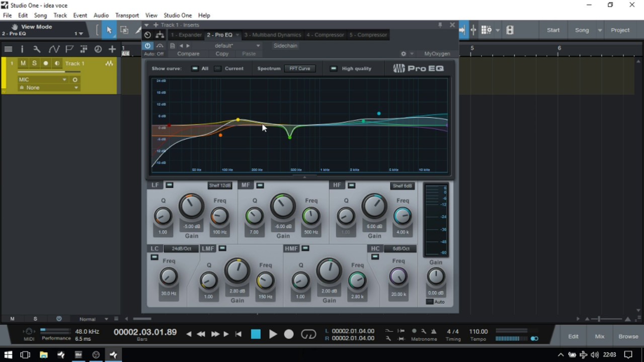This screenshot has width=644, height=362.
Task: Click the output Gain knob
Action: (436, 276)
